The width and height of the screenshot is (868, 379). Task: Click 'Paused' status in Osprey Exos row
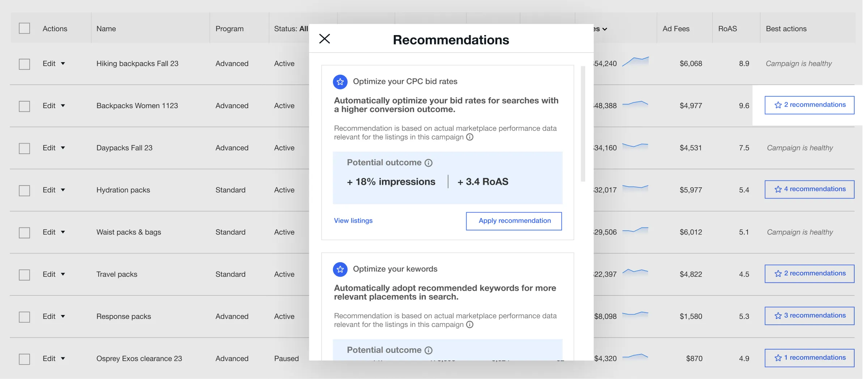(286, 358)
